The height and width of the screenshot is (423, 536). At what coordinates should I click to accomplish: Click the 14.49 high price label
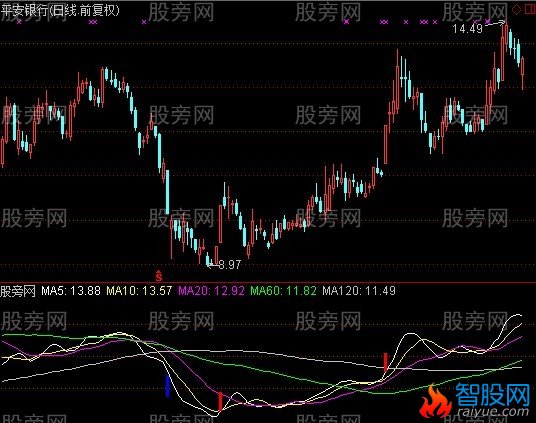(468, 29)
